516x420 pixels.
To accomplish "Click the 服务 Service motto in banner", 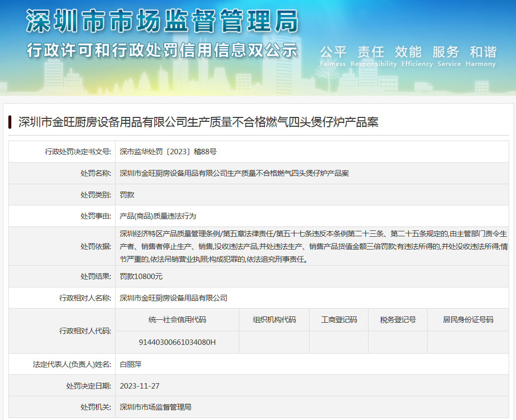I will pyautogui.click(x=449, y=56).
